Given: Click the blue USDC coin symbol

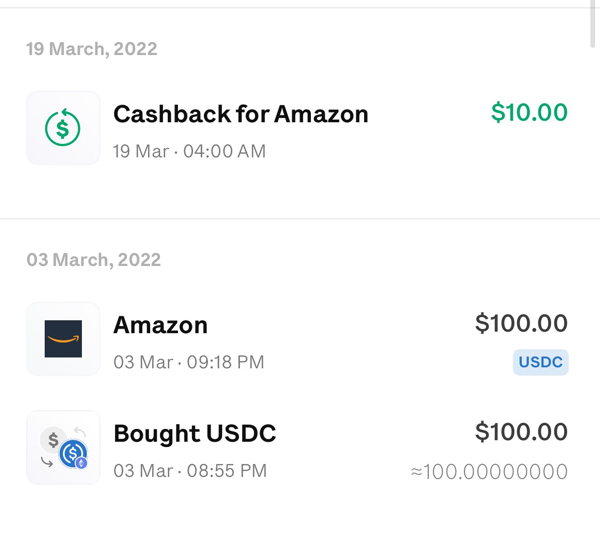Looking at the screenshot, I should (x=72, y=454).
